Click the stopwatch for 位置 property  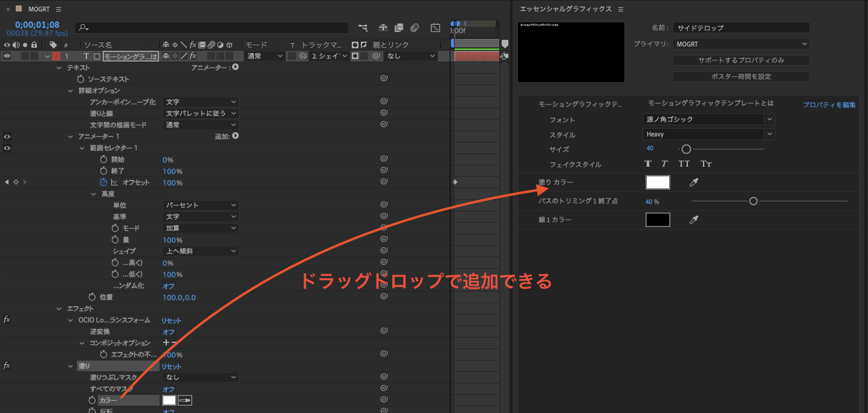coord(92,297)
